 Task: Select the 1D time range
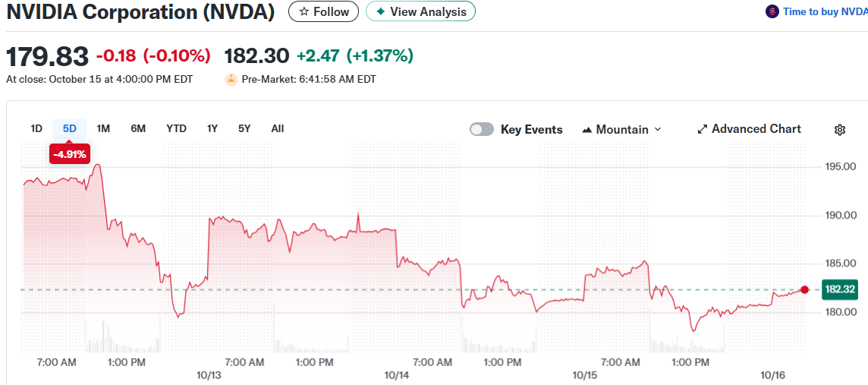point(36,128)
